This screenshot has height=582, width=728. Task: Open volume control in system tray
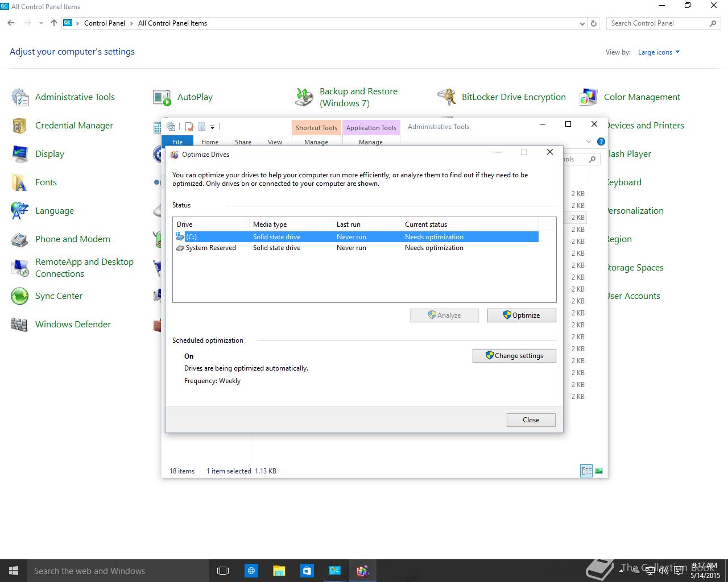pyautogui.click(x=663, y=571)
